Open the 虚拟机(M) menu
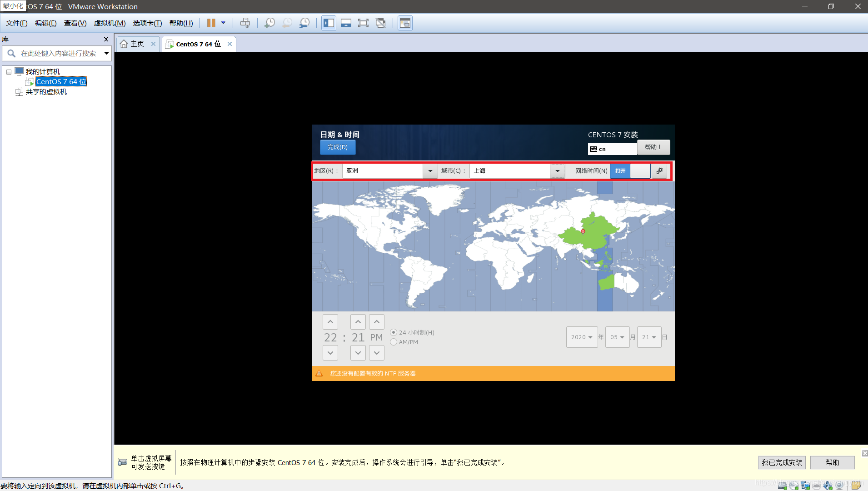This screenshot has height=491, width=868. coord(110,23)
